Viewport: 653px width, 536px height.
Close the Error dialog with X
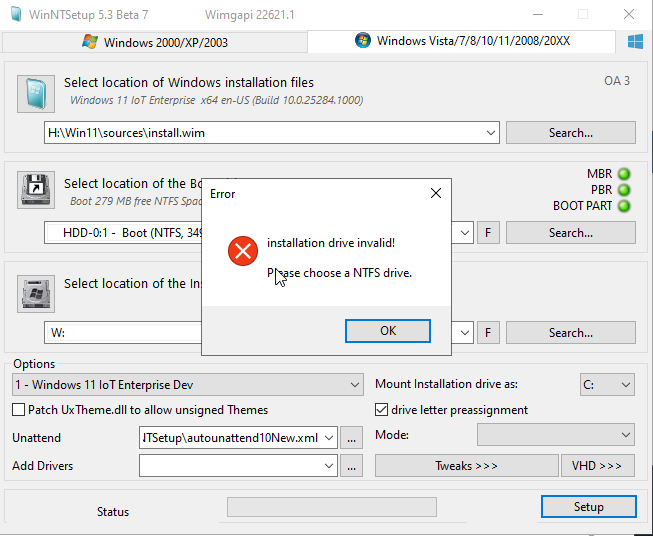pyautogui.click(x=436, y=193)
